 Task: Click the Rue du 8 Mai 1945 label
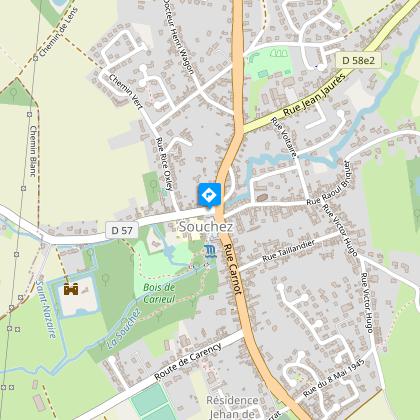click(x=334, y=378)
